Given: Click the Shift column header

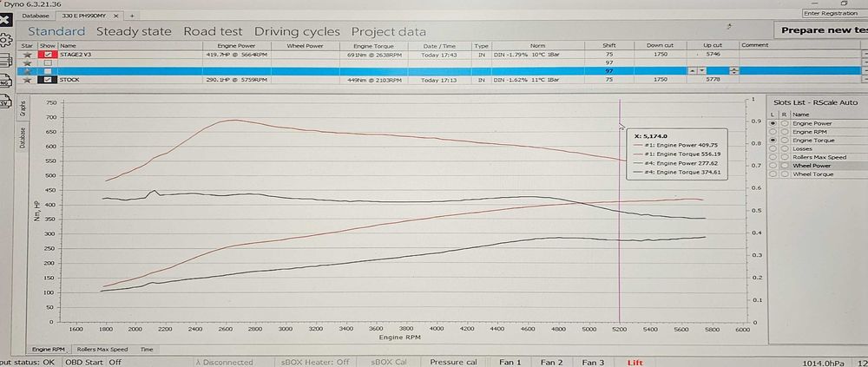Looking at the screenshot, I should 609,45.
